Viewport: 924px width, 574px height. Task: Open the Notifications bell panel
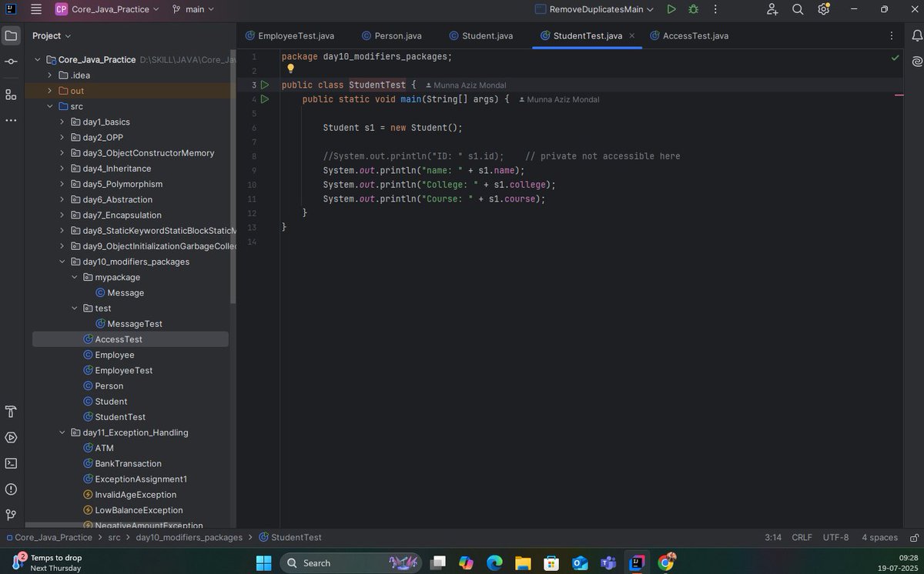[916, 35]
